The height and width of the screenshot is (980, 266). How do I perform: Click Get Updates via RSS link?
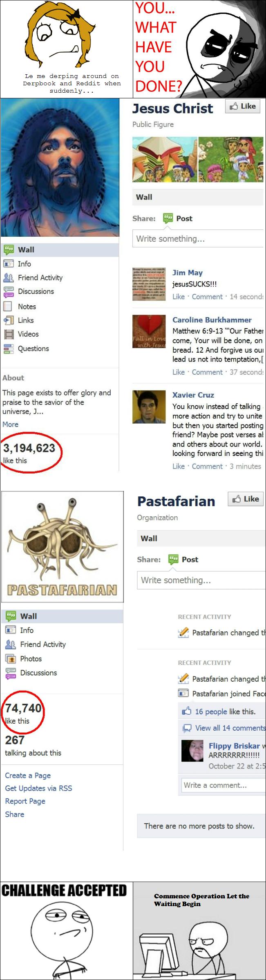(38, 788)
